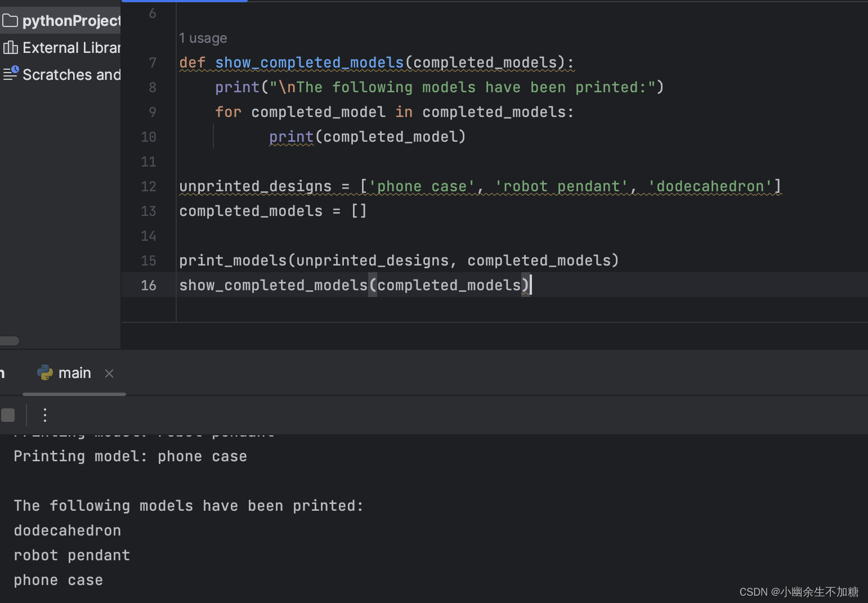Screen dimensions: 868x603
Task: Click the print statement string on line 8
Action: click(x=462, y=87)
